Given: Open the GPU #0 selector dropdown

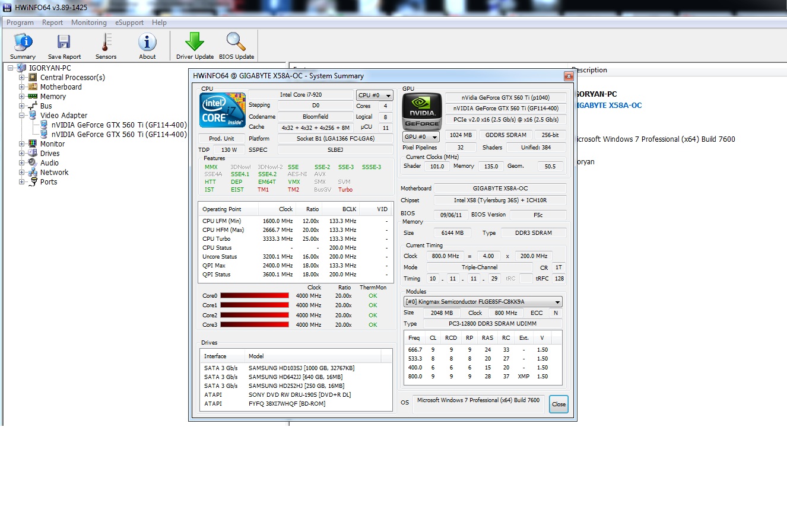Looking at the screenshot, I should click(x=421, y=136).
